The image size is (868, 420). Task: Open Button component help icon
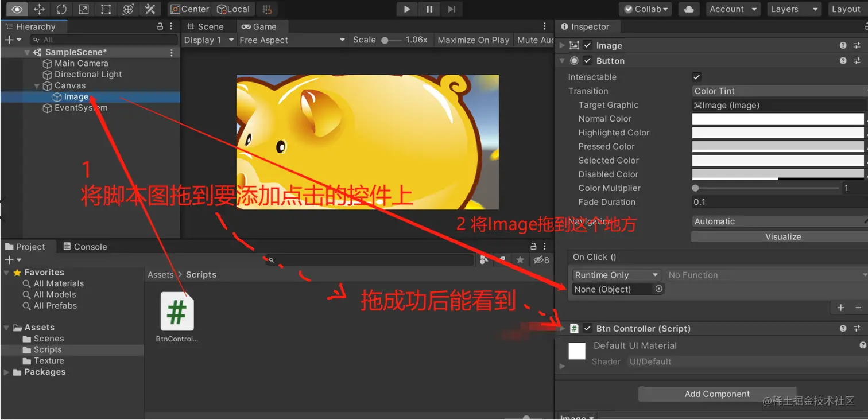(843, 61)
